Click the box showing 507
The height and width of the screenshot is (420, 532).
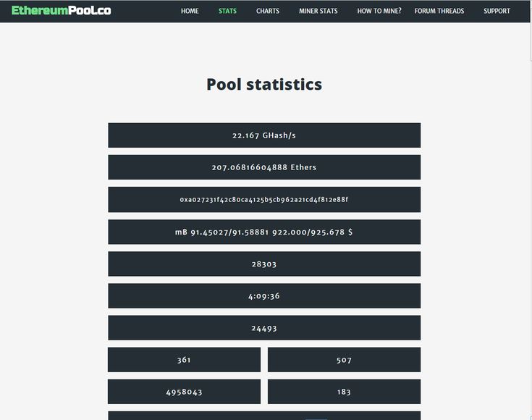pyautogui.click(x=344, y=360)
